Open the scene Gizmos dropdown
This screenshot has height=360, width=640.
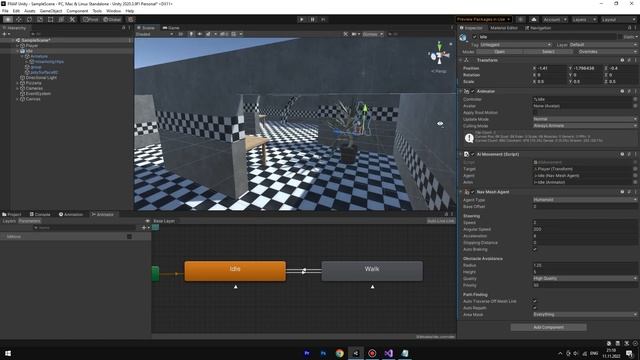373,34
